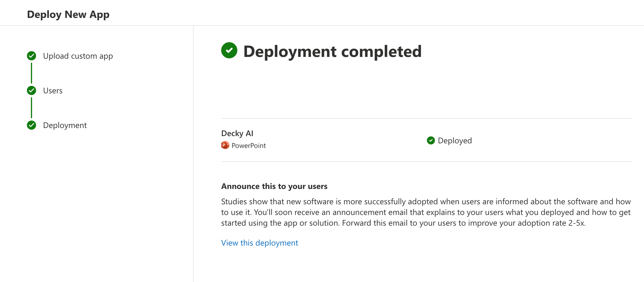Select the Deployment step label

click(65, 125)
